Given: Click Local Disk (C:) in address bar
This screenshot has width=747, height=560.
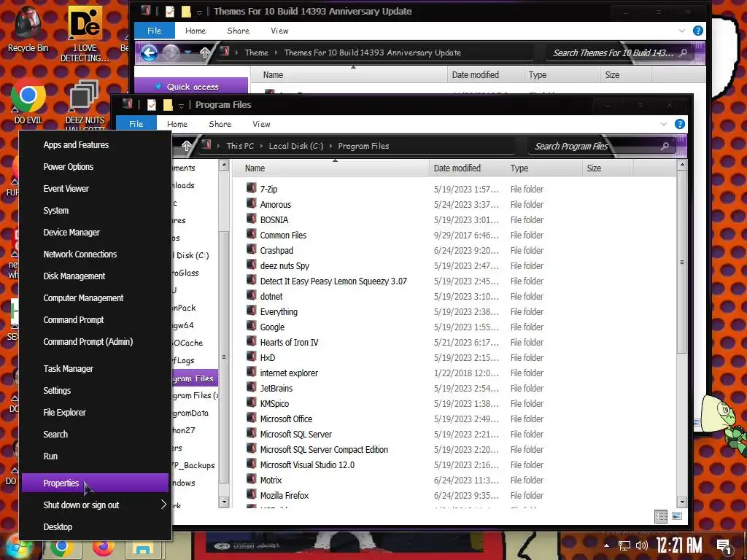Looking at the screenshot, I should tap(296, 146).
